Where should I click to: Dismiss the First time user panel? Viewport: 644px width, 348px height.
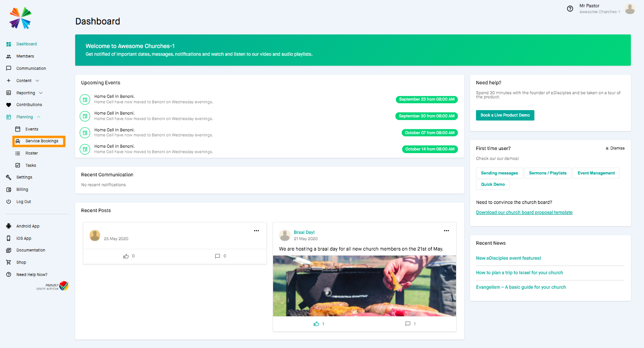[615, 148]
